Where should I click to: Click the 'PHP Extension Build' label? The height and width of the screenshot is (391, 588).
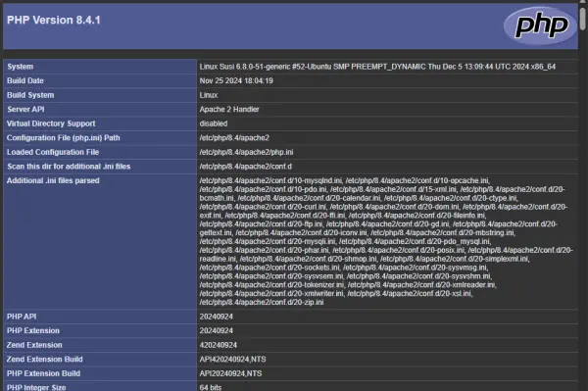point(43,373)
